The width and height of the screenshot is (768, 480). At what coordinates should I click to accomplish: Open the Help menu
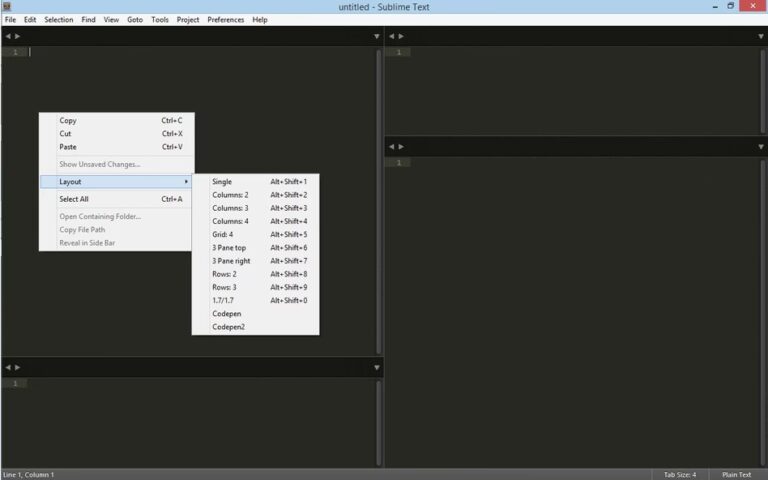click(260, 20)
